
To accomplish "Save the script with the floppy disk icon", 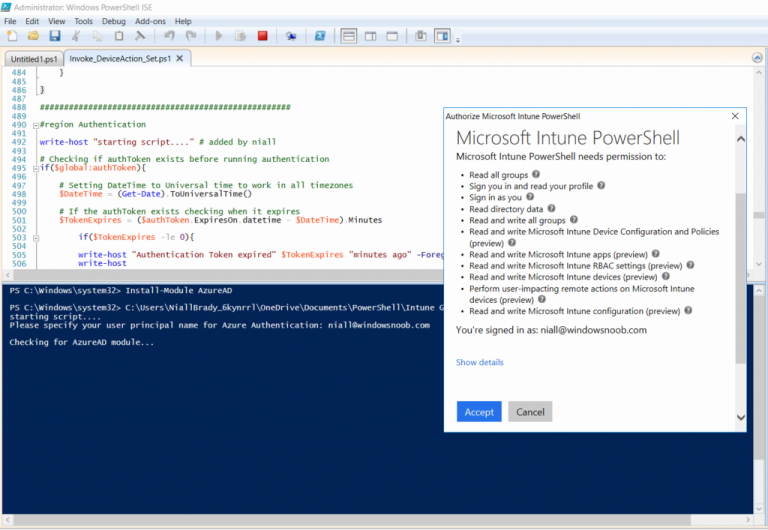I will coord(55,36).
